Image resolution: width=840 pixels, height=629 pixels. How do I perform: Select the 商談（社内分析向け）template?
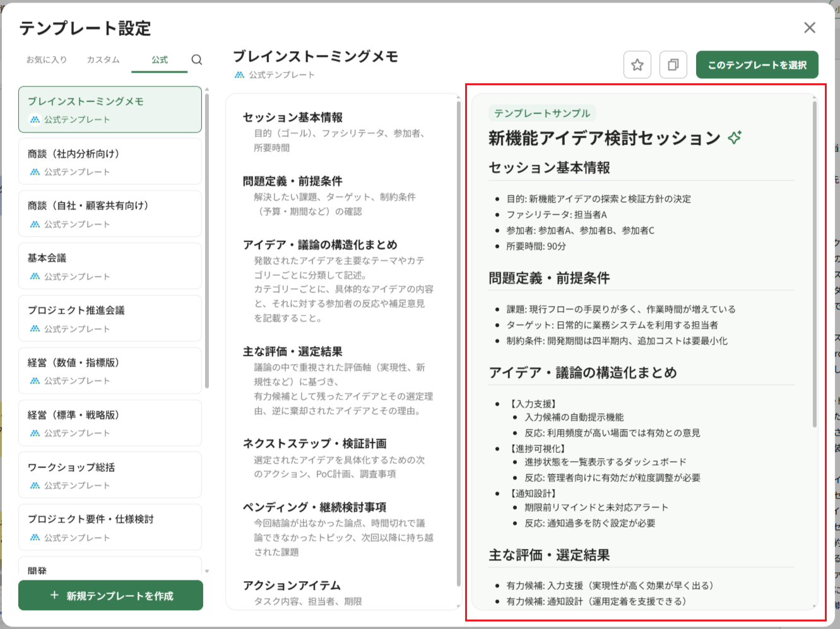[x=110, y=161]
